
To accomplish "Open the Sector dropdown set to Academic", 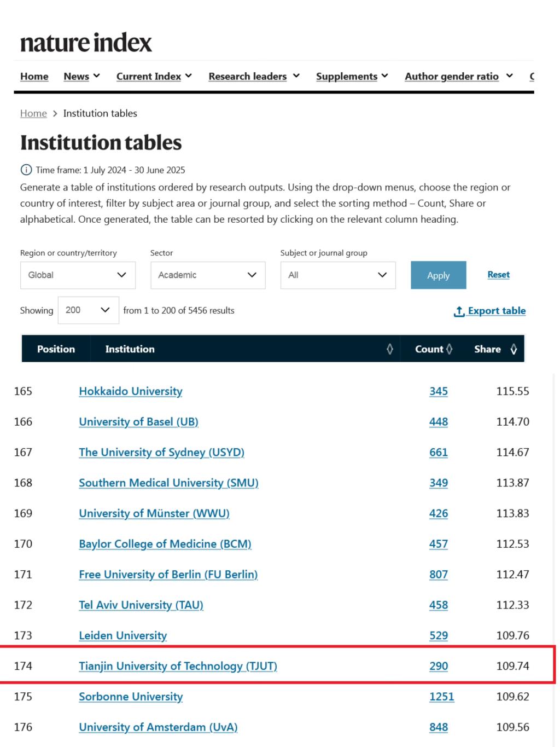I will coord(208,275).
